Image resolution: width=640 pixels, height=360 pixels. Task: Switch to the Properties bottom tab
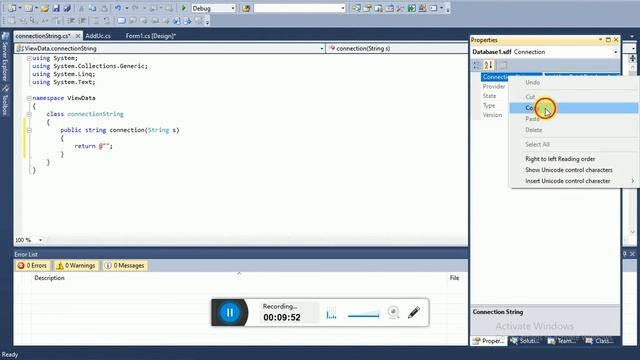pyautogui.click(x=489, y=340)
